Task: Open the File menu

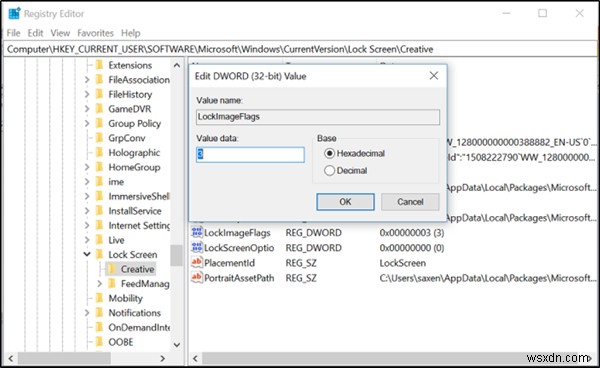Action: click(13, 33)
